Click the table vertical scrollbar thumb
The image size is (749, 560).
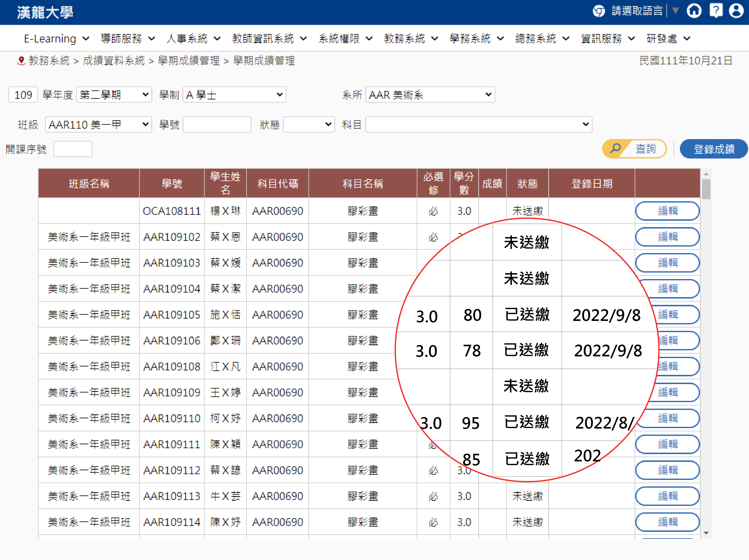pyautogui.click(x=706, y=189)
